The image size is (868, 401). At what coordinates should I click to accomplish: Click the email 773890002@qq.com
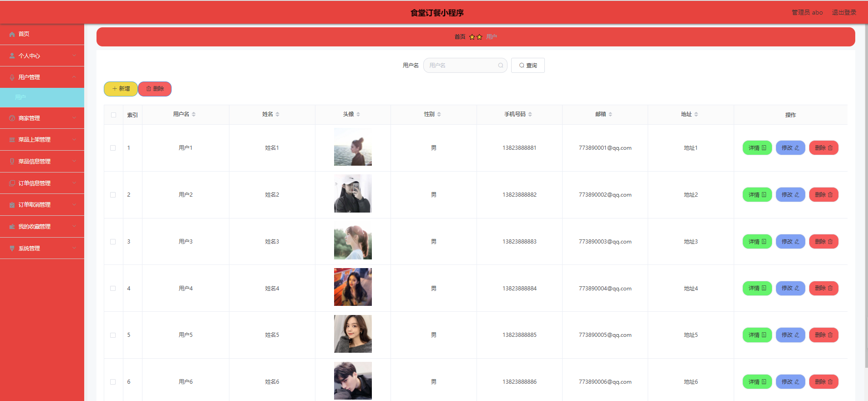click(605, 195)
